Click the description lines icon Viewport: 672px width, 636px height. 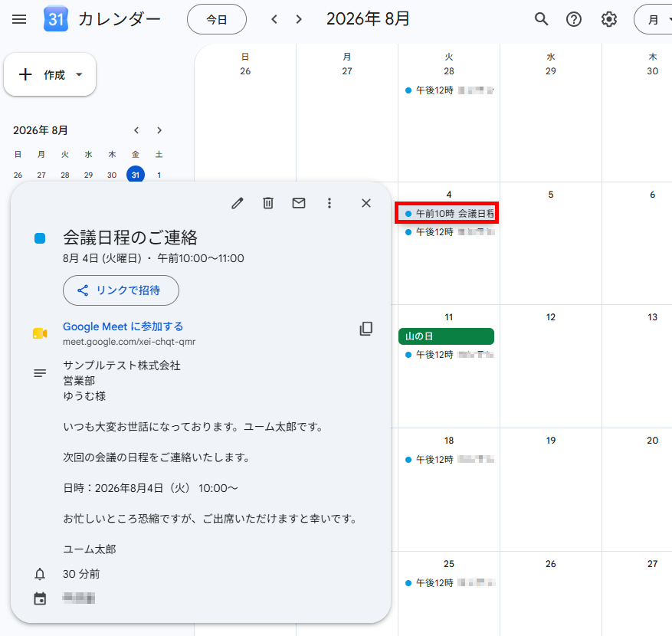pos(40,373)
